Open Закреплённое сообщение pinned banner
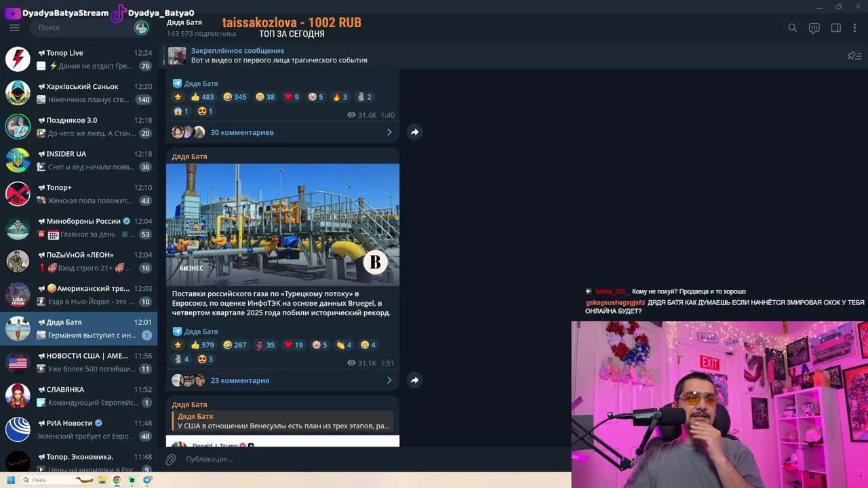Screen dimensions: 868x488 coord(502,56)
